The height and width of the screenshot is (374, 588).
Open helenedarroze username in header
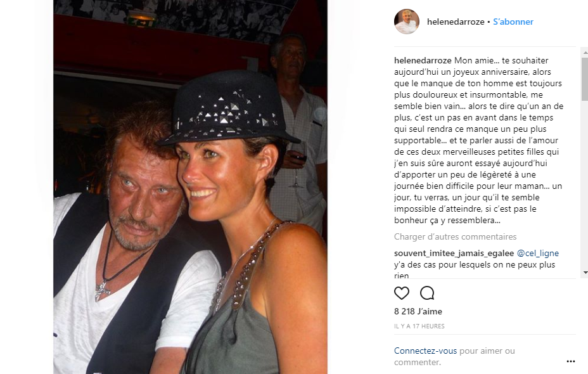[x=456, y=22]
